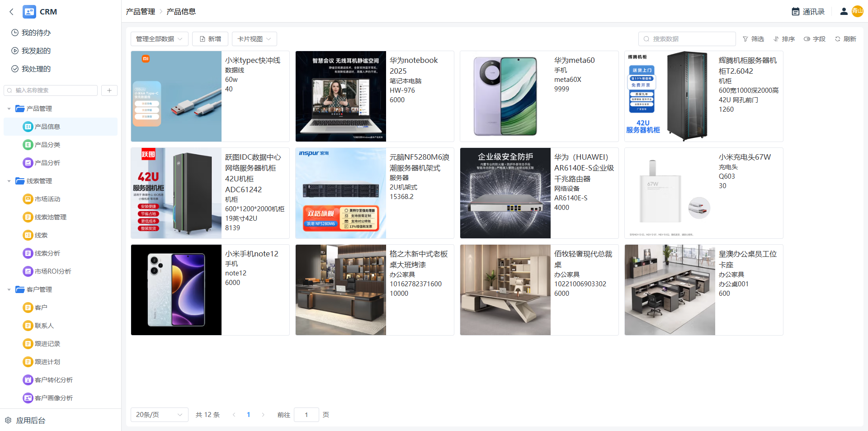Click the 产品分类 green icon
The width and height of the screenshot is (868, 431).
pyautogui.click(x=28, y=145)
